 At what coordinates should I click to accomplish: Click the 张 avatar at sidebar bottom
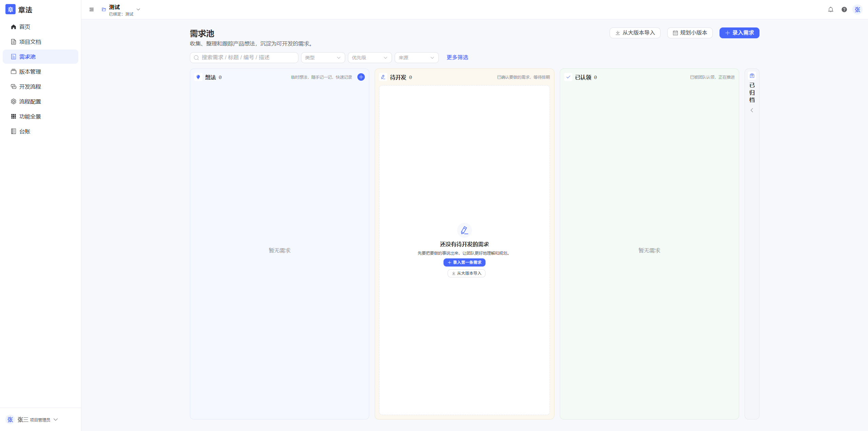10,419
